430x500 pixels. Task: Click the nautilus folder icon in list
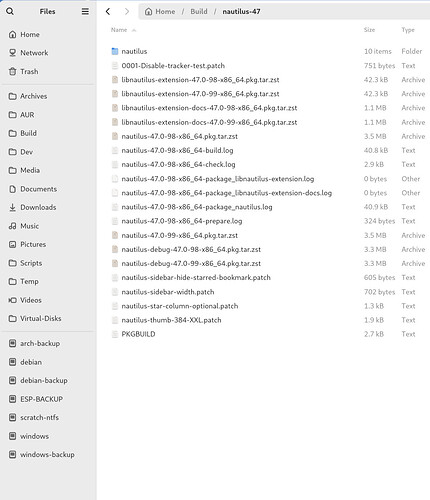pos(115,51)
